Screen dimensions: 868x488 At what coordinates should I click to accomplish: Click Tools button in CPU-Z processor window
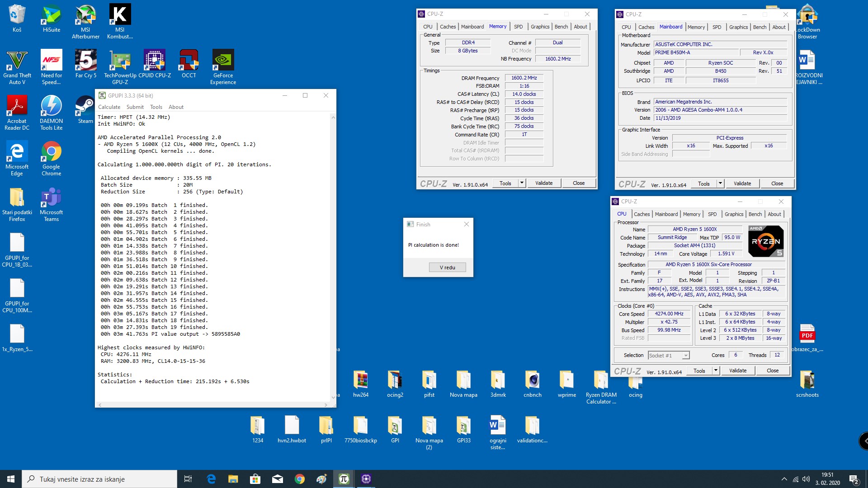(699, 371)
